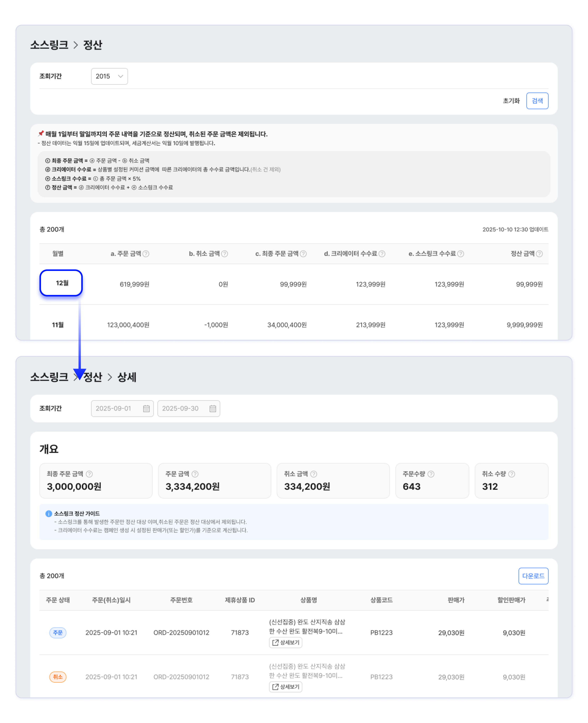The height and width of the screenshot is (723, 588).
Task: Click 상세보기 on the 취소 status row
Action: pos(285,687)
